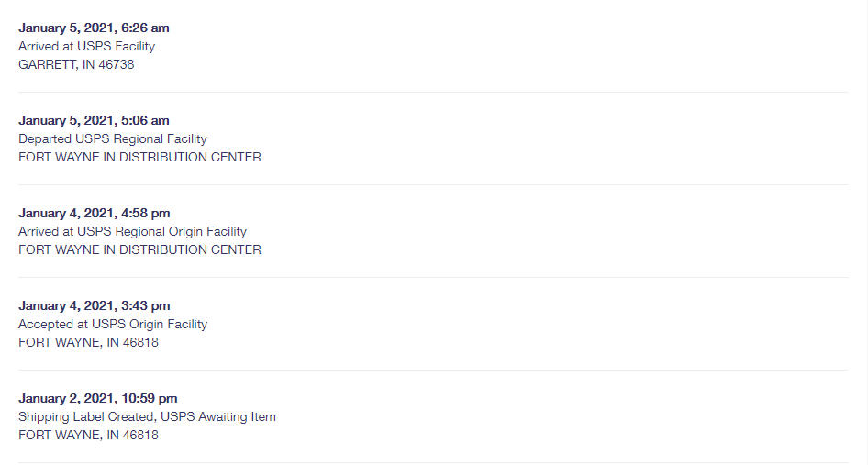Click the January 4, 2021, 3:43 pm timestamp
The height and width of the screenshot is (465, 868).
point(95,305)
